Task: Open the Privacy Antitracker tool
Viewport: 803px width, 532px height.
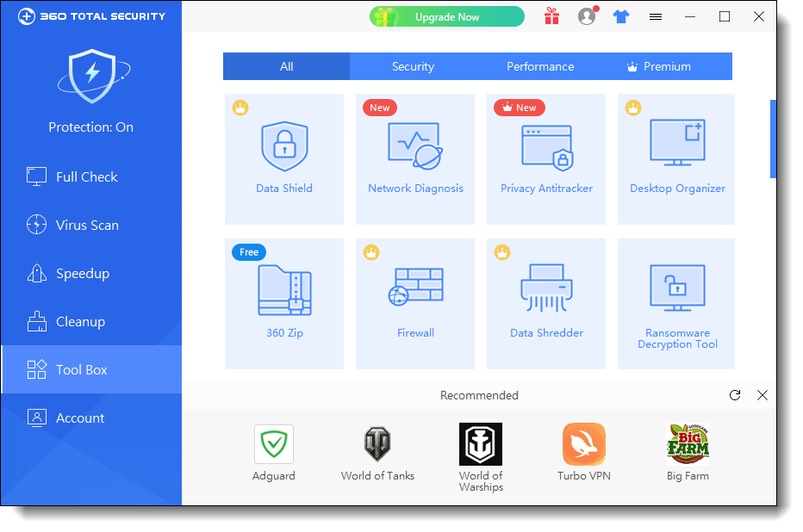Action: 546,159
